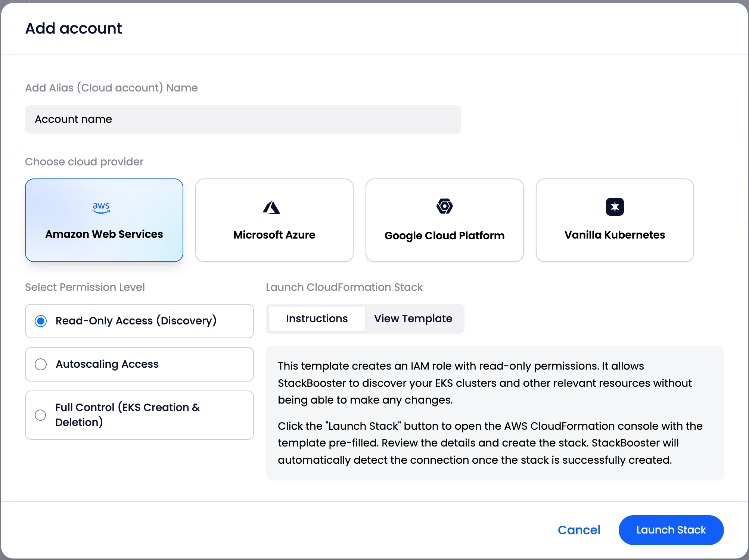Screen dimensions: 749x560
Task: Click the Vanilla Kubernetes star icon
Action: pyautogui.click(x=615, y=206)
